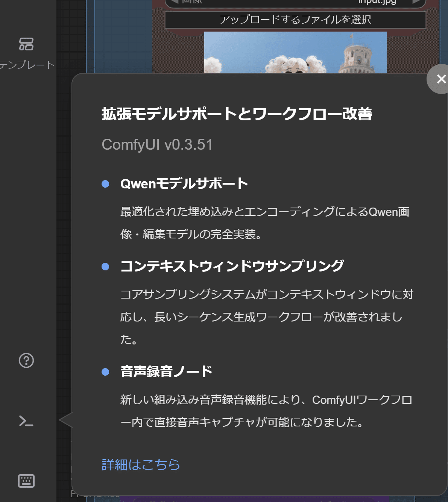Image resolution: width=448 pixels, height=502 pixels.
Task: Open the テンプレート templates sidebar icon
Action: click(x=26, y=44)
